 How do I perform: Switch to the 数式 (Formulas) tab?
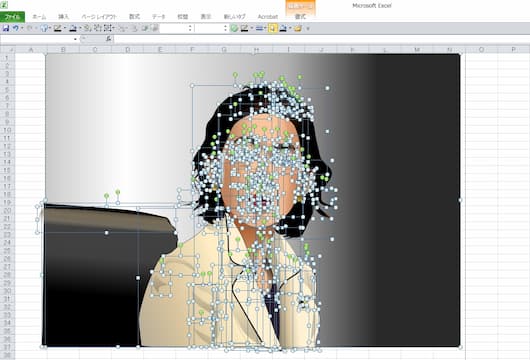coord(135,17)
